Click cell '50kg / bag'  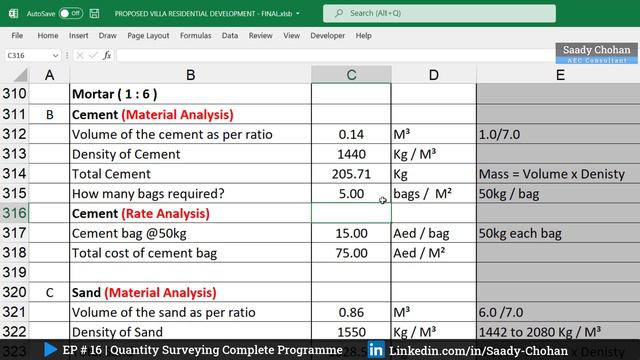(558, 194)
